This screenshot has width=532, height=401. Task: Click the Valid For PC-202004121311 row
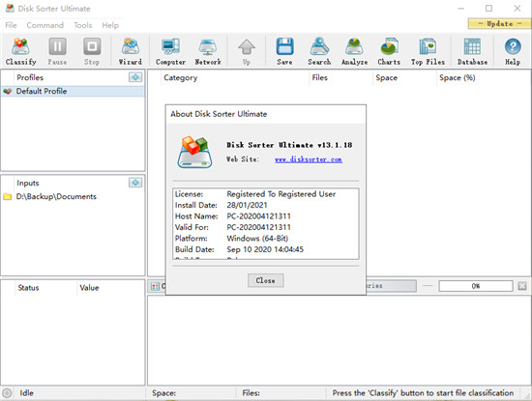pos(266,227)
